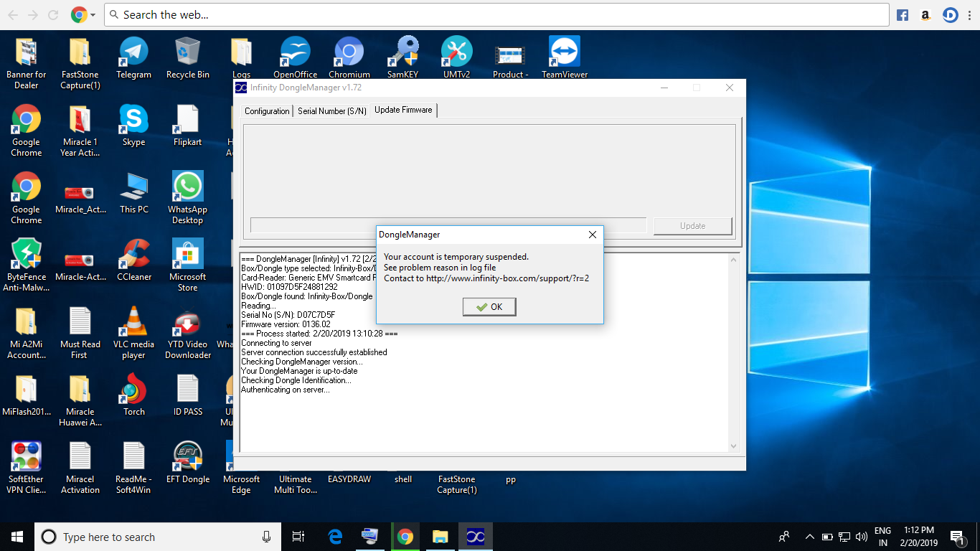Select the Update Firmware tab

click(x=403, y=110)
